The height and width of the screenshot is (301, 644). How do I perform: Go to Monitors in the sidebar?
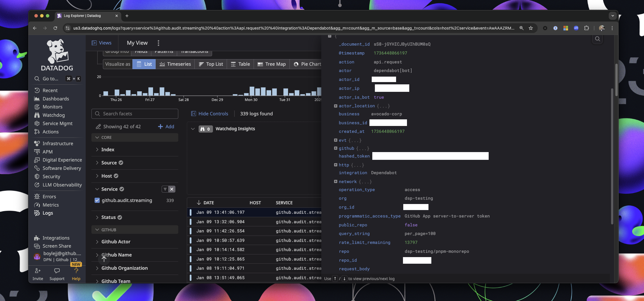(x=48, y=107)
